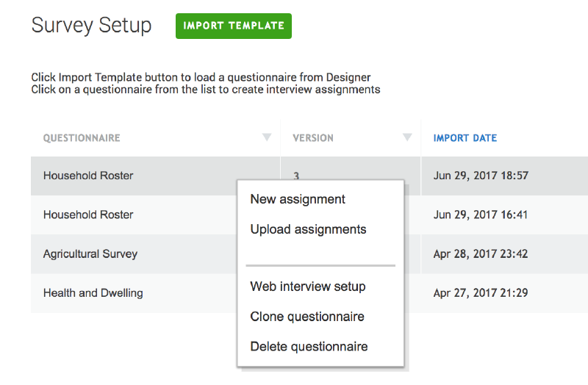Click Household Roster in the second row
The width and height of the screenshot is (588, 385).
(x=88, y=215)
